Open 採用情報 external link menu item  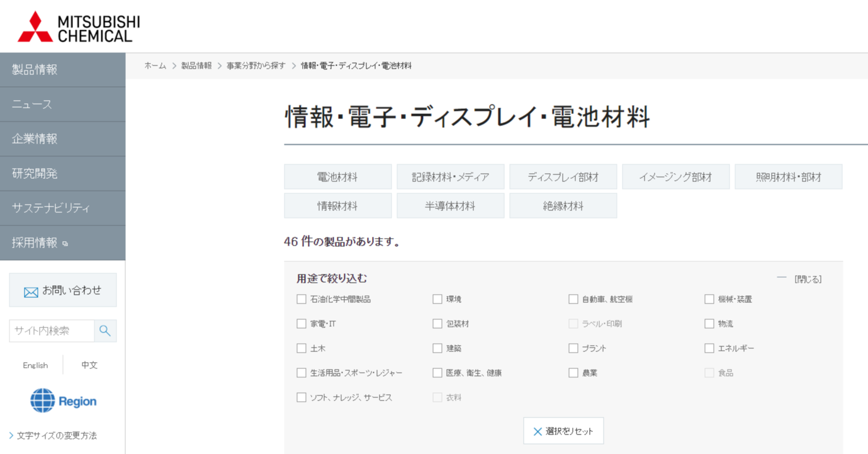click(62, 242)
